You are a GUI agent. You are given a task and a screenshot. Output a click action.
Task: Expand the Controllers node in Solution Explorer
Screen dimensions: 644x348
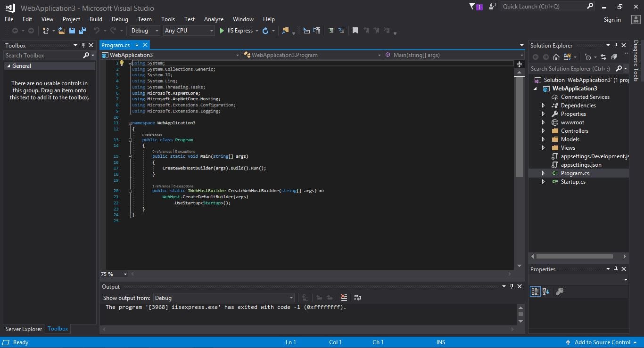tap(543, 130)
